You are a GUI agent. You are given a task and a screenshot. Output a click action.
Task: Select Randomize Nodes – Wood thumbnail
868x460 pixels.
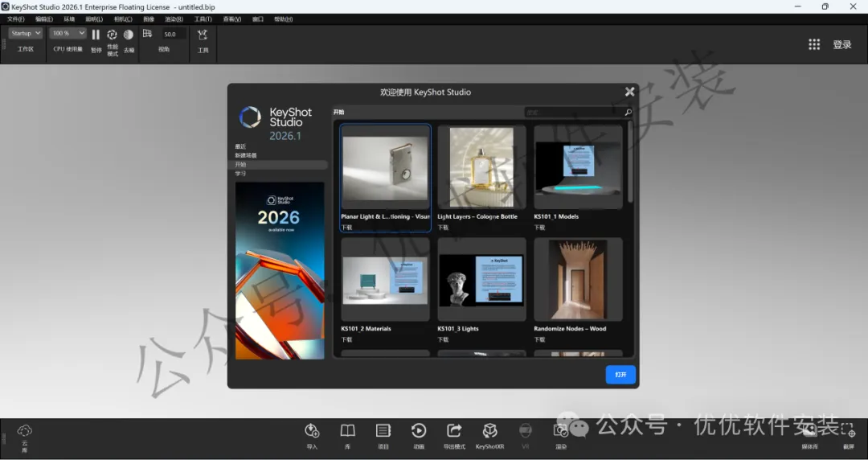(578, 279)
